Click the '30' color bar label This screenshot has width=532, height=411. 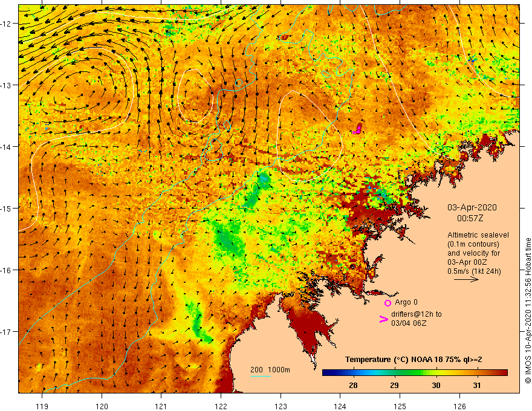(x=436, y=385)
